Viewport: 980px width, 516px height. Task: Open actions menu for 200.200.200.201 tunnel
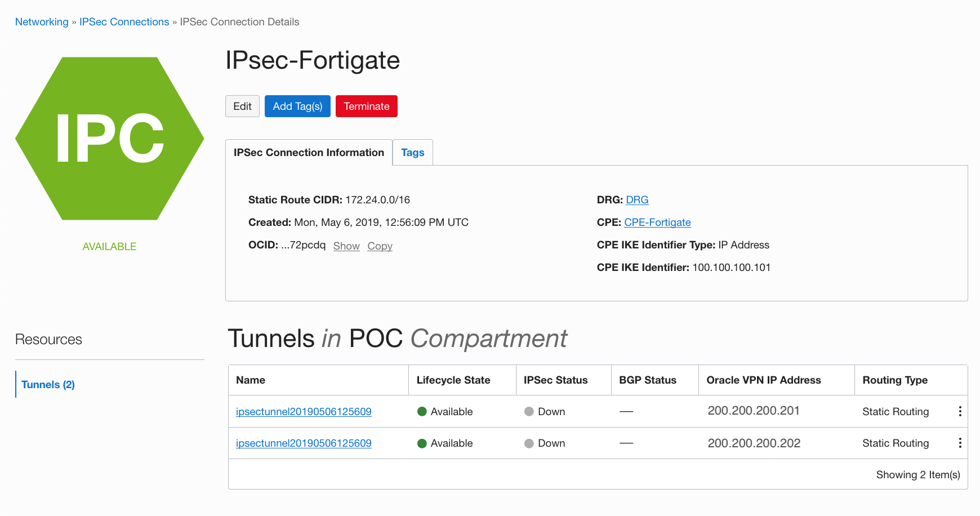click(x=960, y=411)
